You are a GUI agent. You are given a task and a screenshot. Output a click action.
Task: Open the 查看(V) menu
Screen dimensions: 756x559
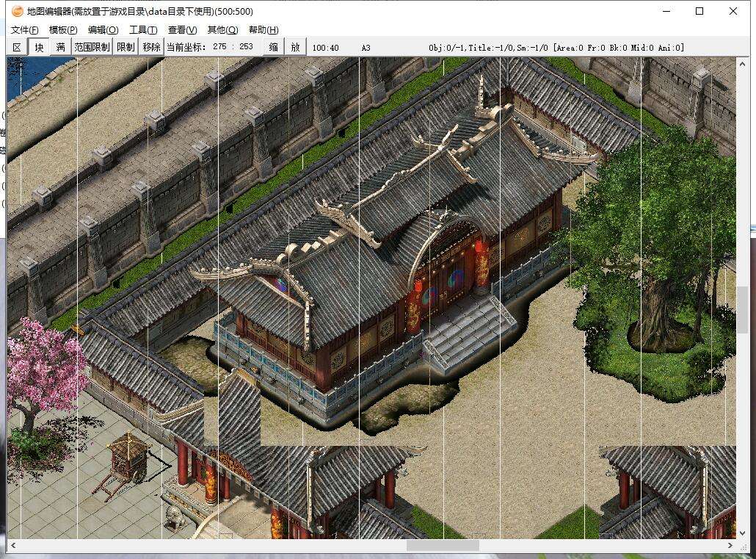[x=182, y=30]
